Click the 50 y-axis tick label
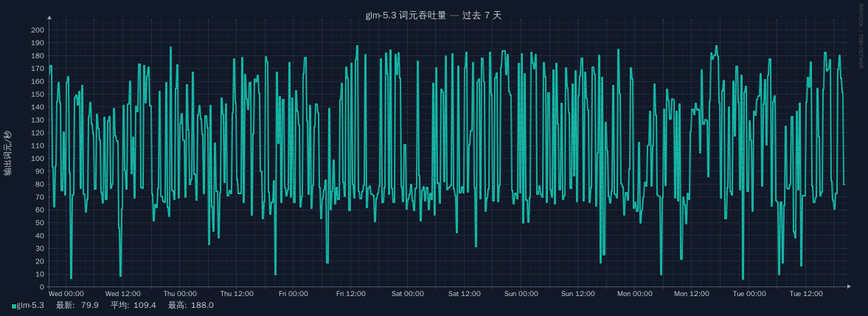This screenshot has width=868, height=316. pos(40,223)
